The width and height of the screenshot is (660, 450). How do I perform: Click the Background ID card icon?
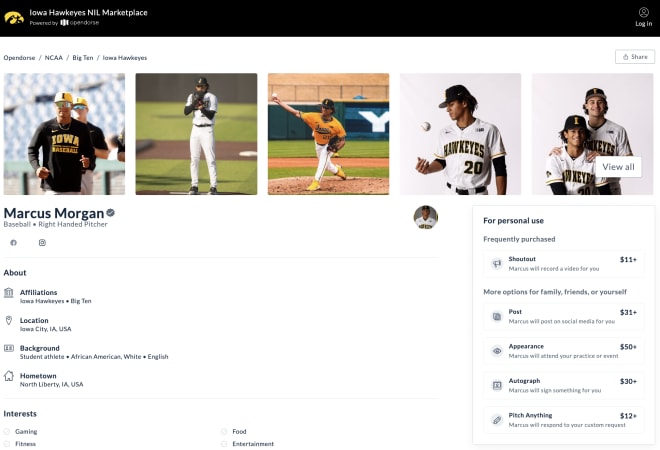(x=8, y=348)
